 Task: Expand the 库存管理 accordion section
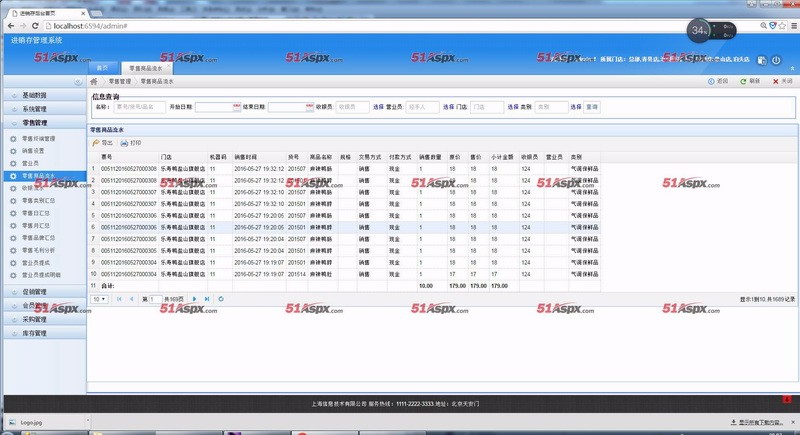tap(44, 334)
